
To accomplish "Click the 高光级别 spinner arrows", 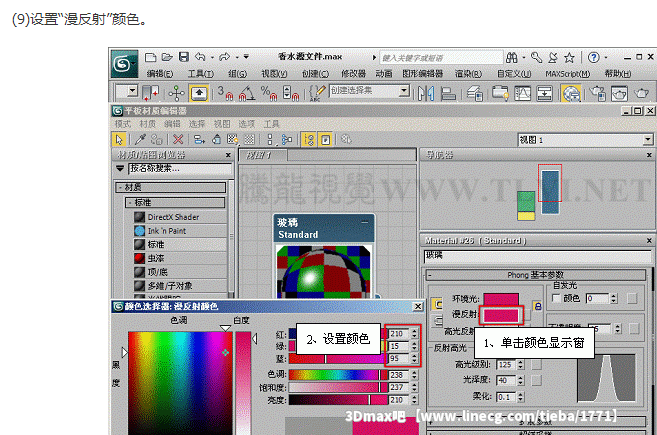I will [520, 365].
